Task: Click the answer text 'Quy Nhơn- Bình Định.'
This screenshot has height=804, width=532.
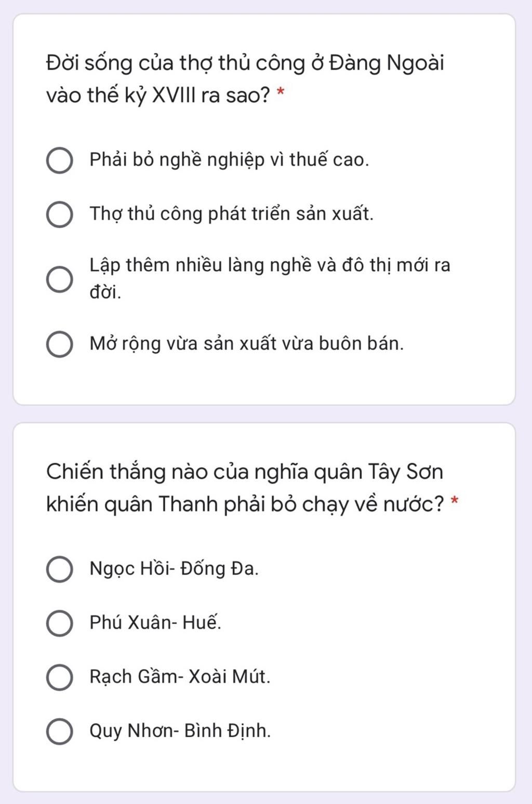Action: click(x=180, y=731)
